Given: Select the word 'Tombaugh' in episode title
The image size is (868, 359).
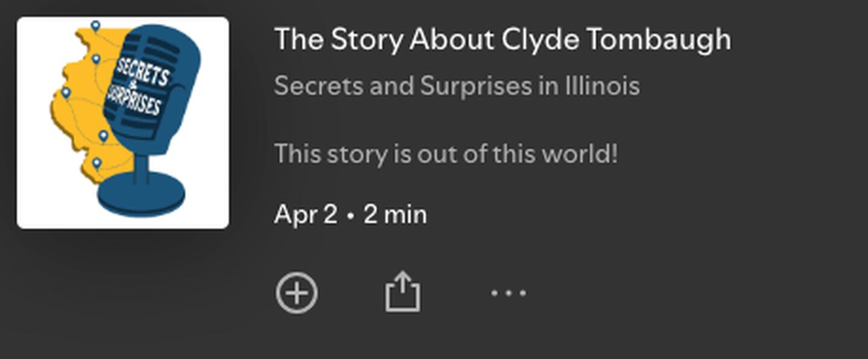Looking at the screenshot, I should pos(659,40).
